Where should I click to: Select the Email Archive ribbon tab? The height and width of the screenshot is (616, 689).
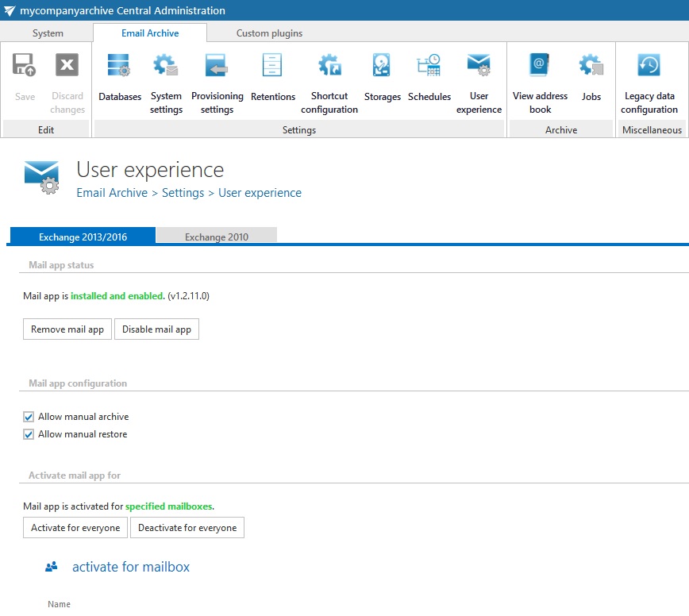[150, 33]
